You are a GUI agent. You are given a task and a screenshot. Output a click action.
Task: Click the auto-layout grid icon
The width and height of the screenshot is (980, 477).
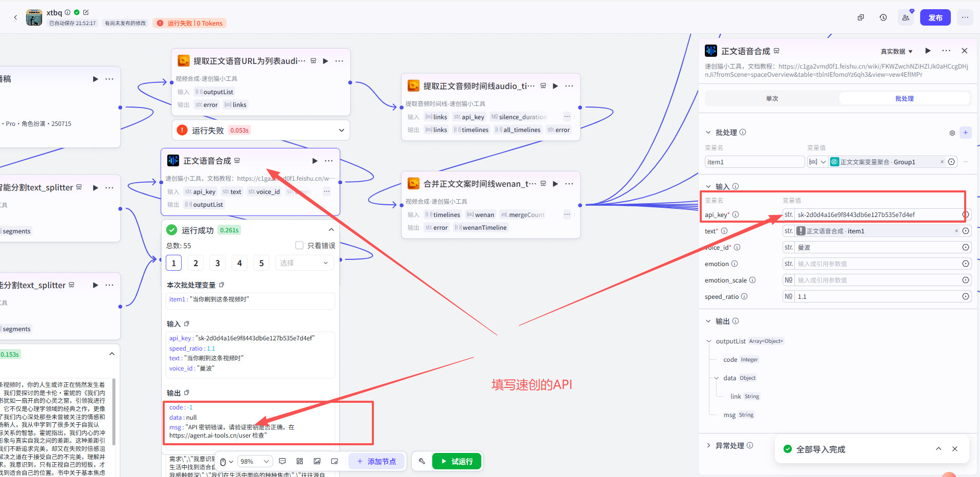(x=300, y=461)
